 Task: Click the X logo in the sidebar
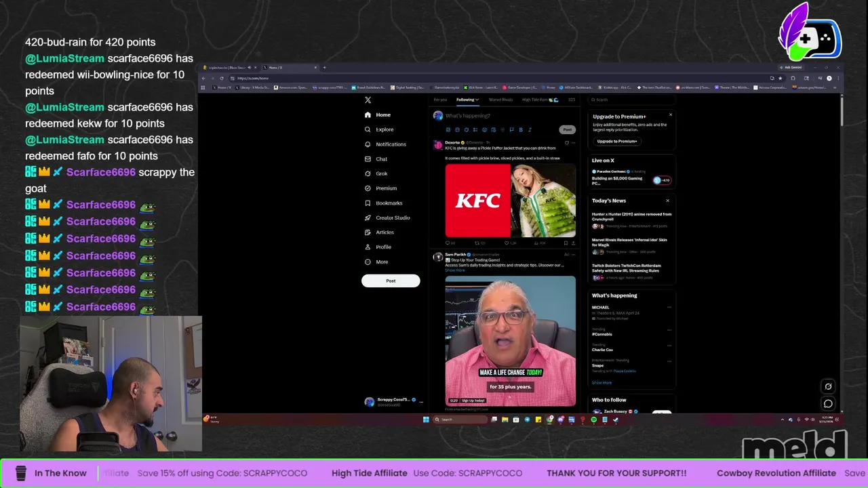pos(368,100)
